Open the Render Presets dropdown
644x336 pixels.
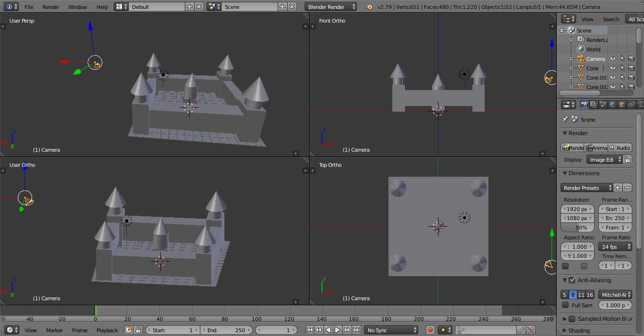click(x=587, y=188)
